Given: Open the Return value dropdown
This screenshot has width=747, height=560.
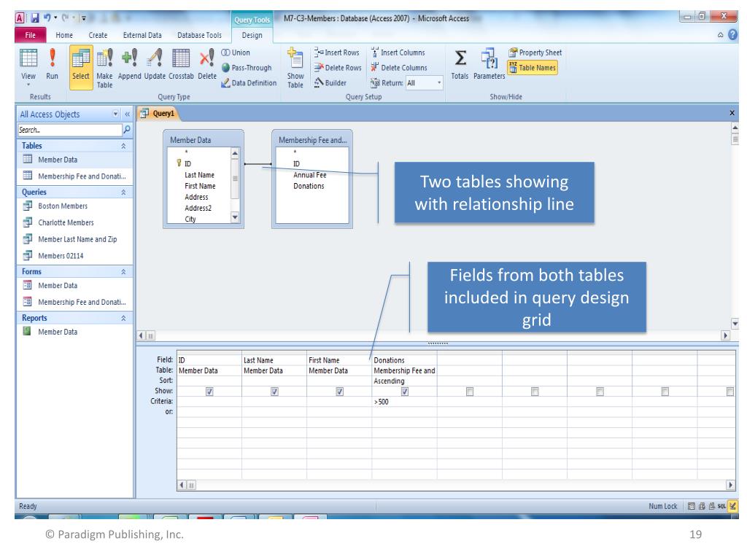Looking at the screenshot, I should tap(438, 83).
